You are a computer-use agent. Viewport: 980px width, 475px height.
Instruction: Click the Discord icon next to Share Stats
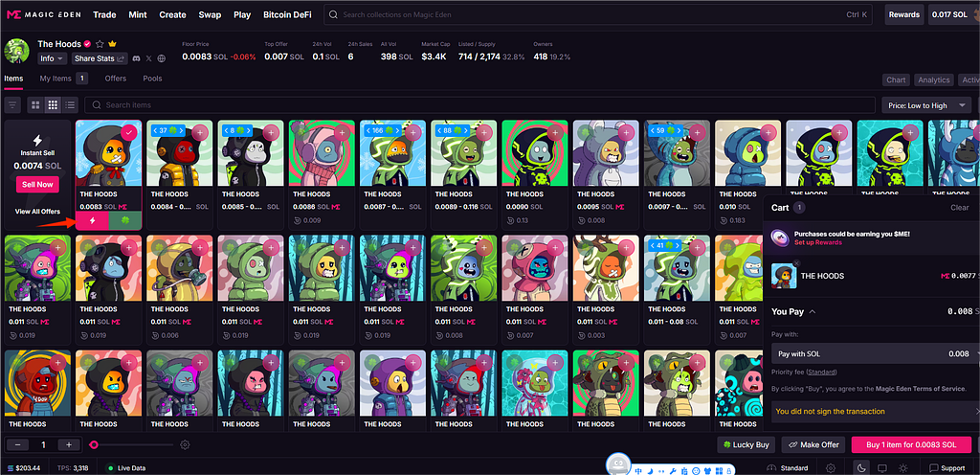137,58
